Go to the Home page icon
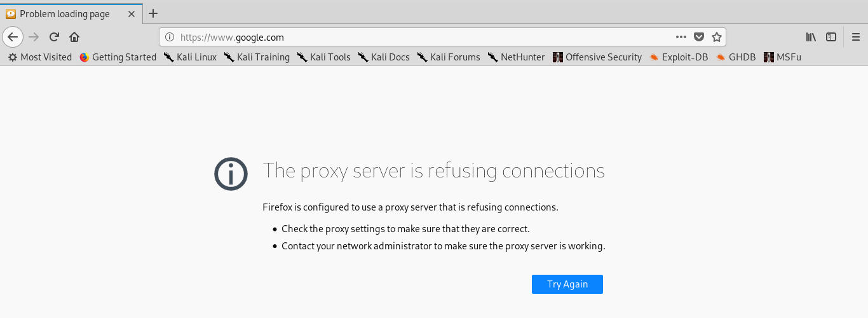Image resolution: width=868 pixels, height=318 pixels. tap(74, 37)
